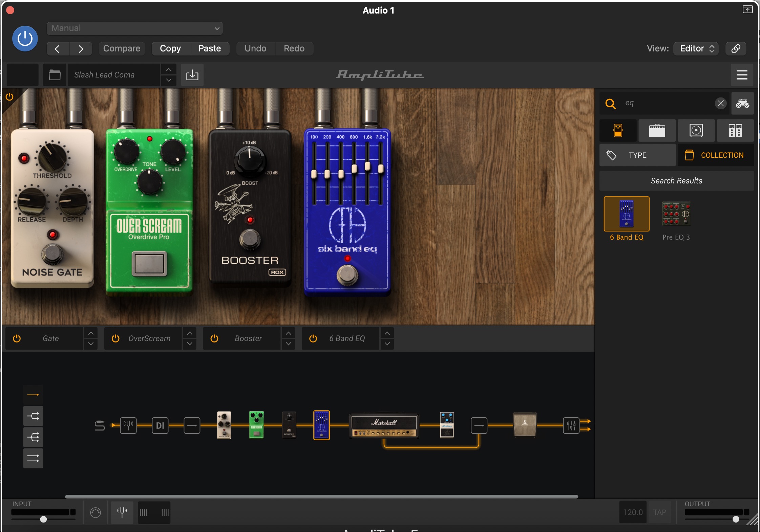Click the Compare button
The height and width of the screenshot is (532, 760).
pos(122,48)
